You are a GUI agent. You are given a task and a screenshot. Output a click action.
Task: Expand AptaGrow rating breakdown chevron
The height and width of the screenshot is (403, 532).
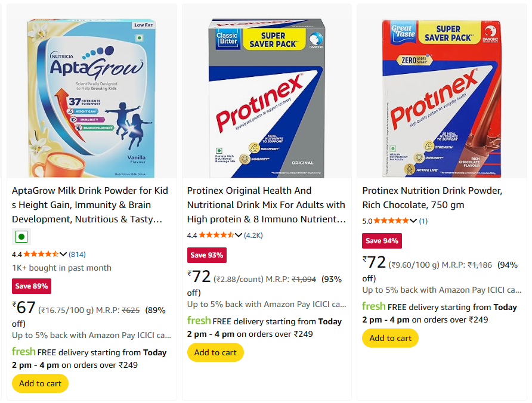[x=63, y=255]
